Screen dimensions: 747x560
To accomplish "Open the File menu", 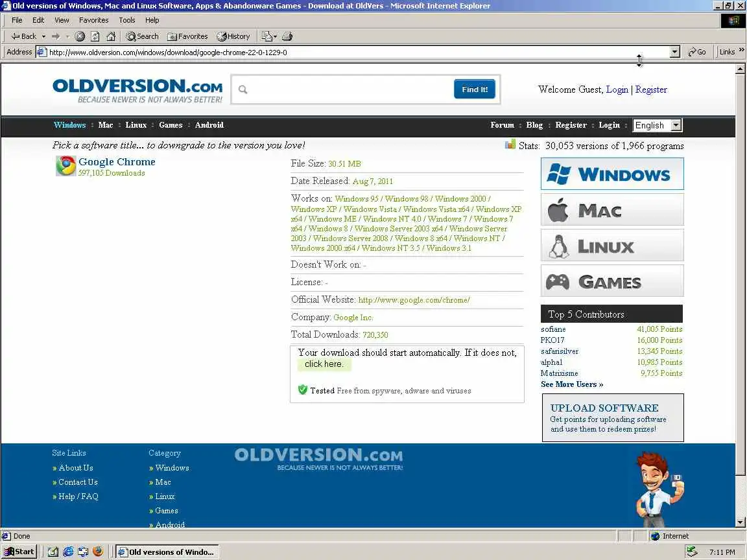I will (x=17, y=20).
